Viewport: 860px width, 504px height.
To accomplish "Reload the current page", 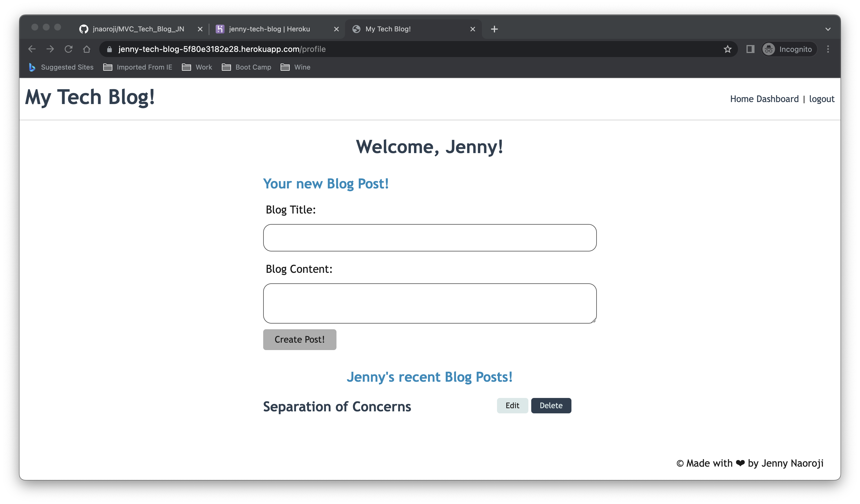I will 68,49.
